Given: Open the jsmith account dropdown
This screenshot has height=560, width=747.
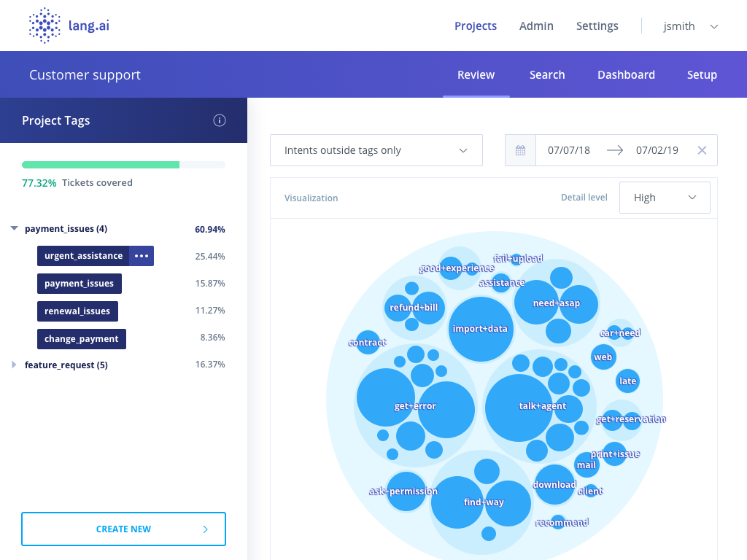Looking at the screenshot, I should pos(689,26).
